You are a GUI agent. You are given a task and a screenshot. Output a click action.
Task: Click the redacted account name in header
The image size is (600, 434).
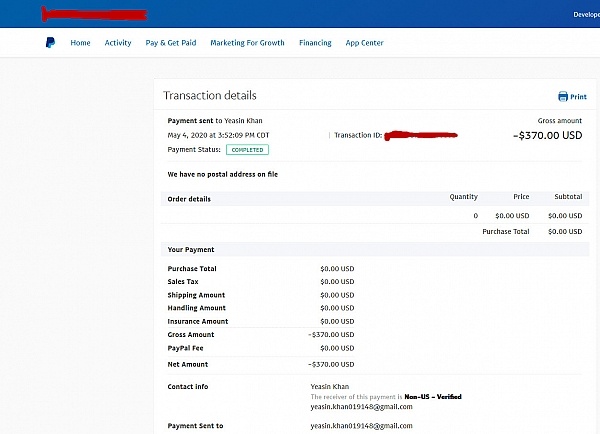[93, 15]
